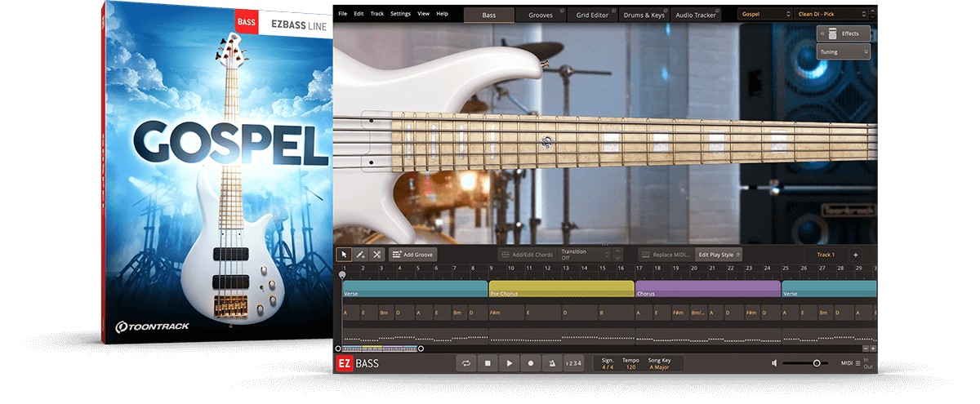Click the record button

point(531,363)
